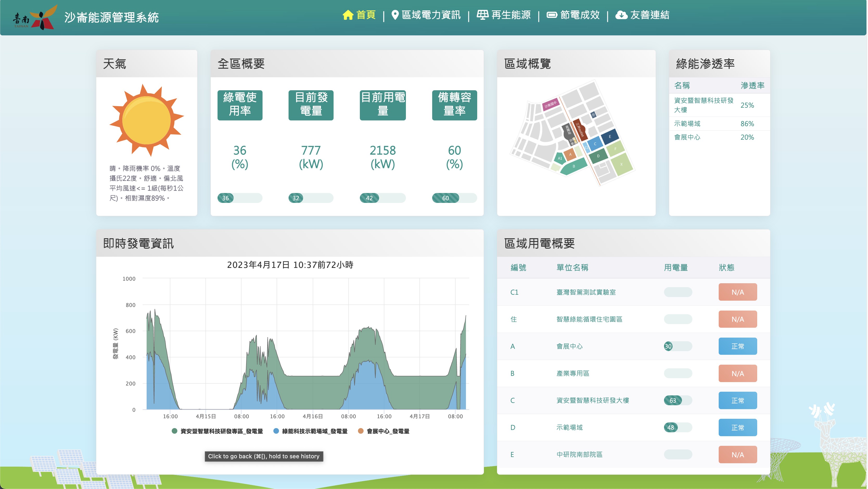The image size is (868, 489).
Task: Click the 目前用電量 progress bar showing 42
Action: (383, 198)
